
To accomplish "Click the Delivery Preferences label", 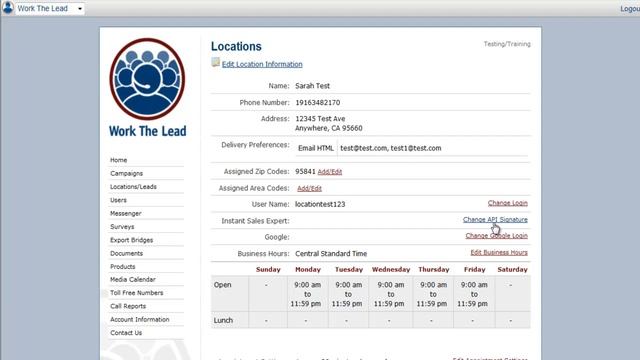I will 255,145.
